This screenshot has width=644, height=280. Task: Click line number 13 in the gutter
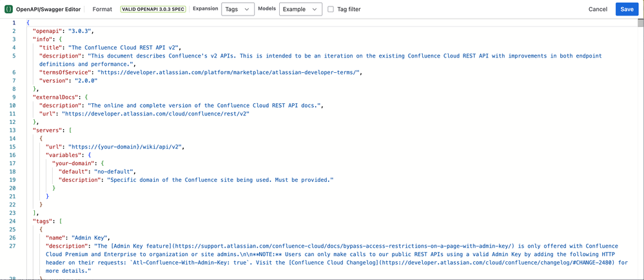[x=14, y=130]
